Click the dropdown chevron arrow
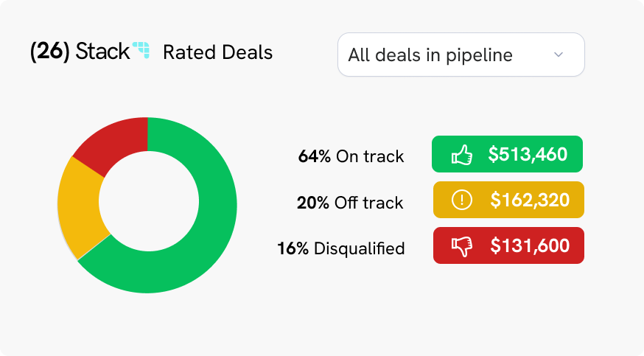This screenshot has height=356, width=644. (x=559, y=55)
